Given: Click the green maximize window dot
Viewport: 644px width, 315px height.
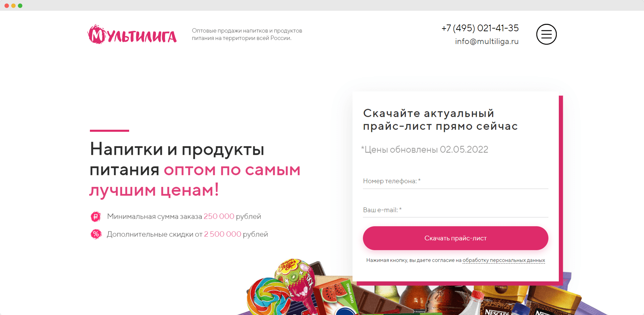Looking at the screenshot, I should [20, 6].
